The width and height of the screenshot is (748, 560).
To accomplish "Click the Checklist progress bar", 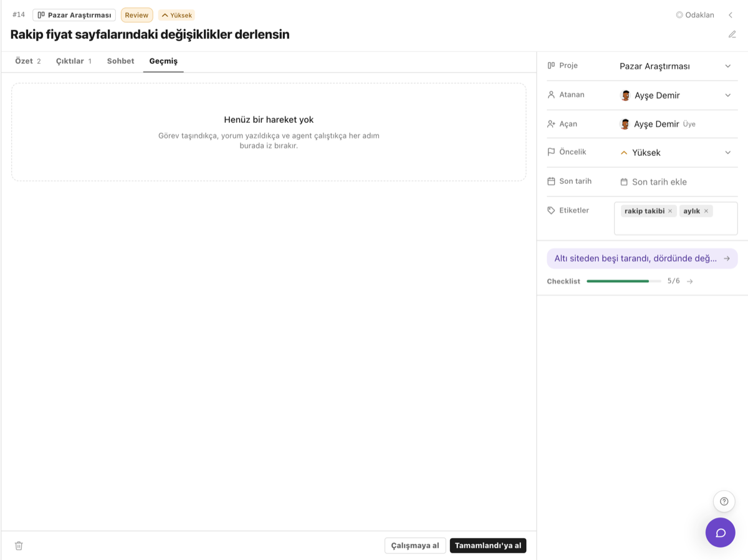I will [x=624, y=281].
